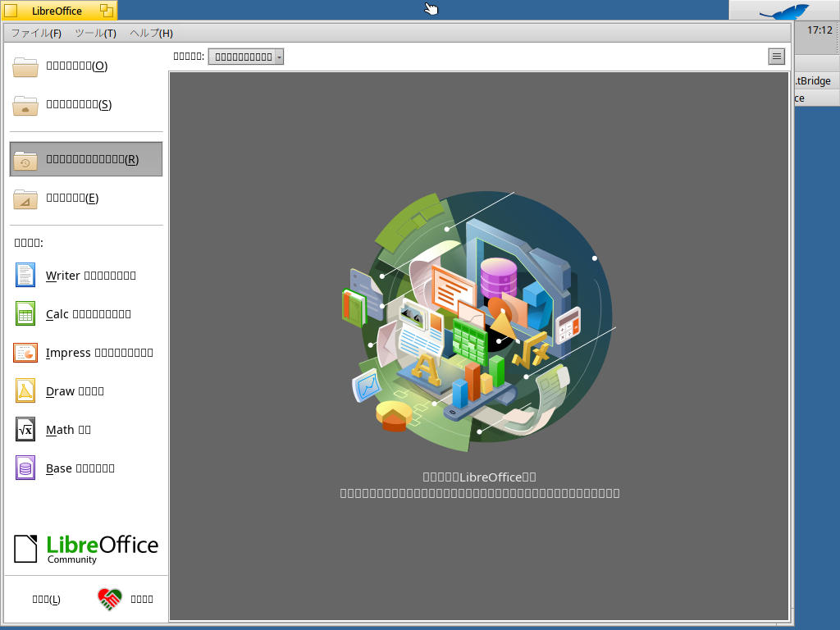Create a new Base database
Viewport: 840px width, 630px height.
[x=85, y=468]
